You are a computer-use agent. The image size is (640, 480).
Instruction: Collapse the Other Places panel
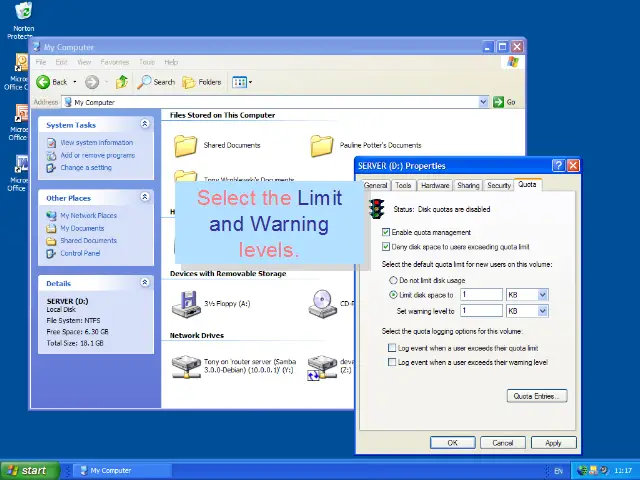point(145,197)
